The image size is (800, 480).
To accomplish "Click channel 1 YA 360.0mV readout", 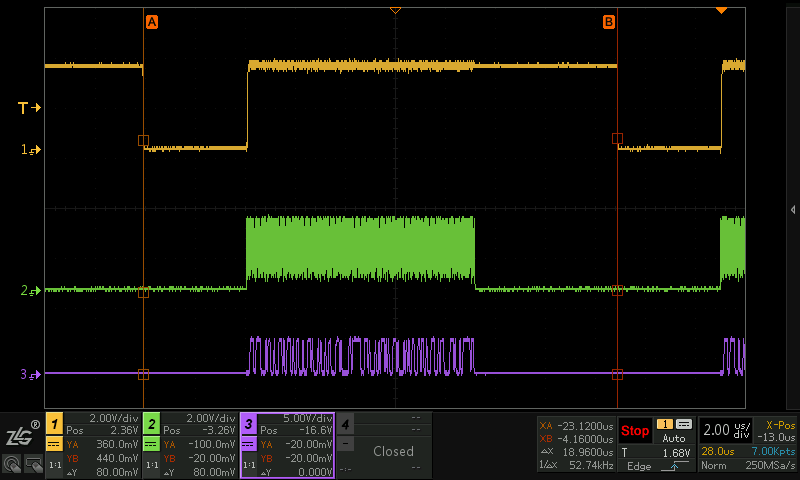I will tap(102, 444).
